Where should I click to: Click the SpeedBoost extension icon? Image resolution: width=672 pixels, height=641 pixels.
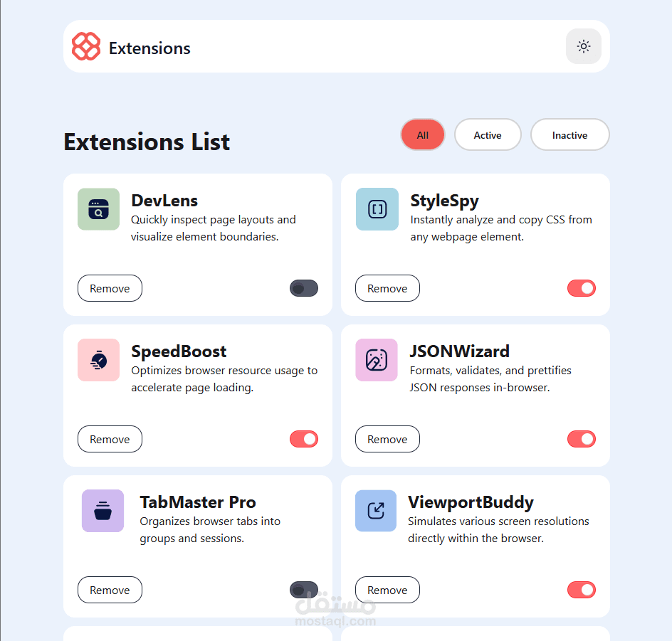tap(98, 360)
